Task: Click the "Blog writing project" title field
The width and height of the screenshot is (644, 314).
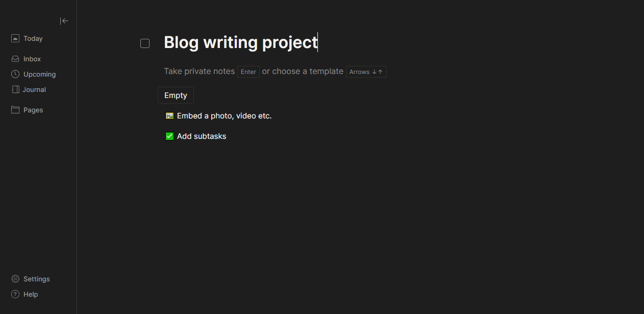Action: pos(240,42)
